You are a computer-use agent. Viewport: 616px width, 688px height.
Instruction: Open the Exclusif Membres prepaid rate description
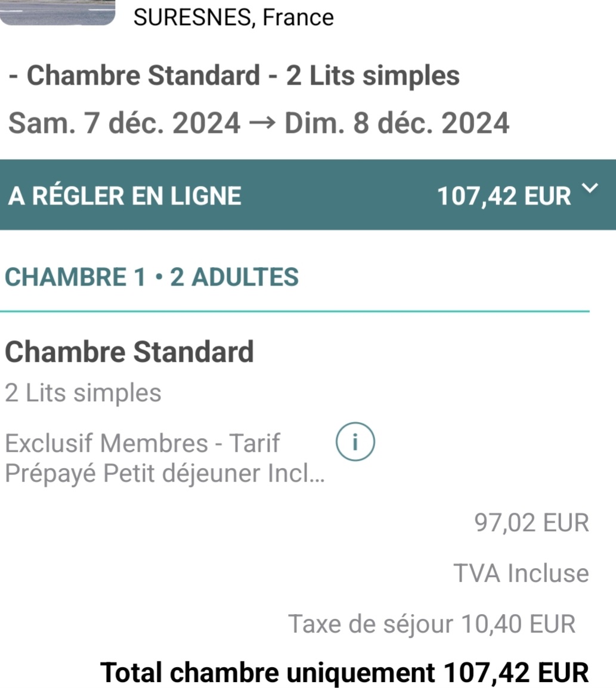click(165, 458)
